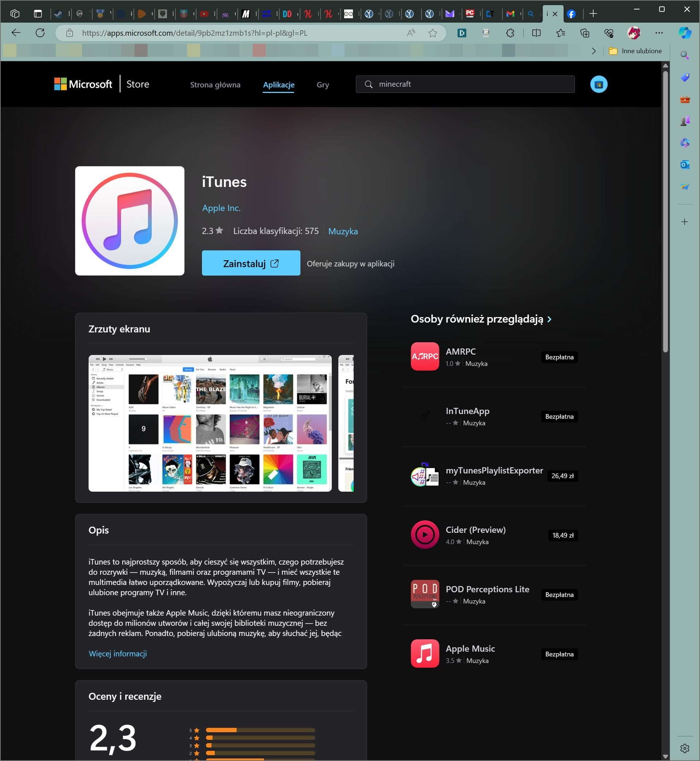
Task: Open Browser essentials heart icon
Action: [x=609, y=33]
